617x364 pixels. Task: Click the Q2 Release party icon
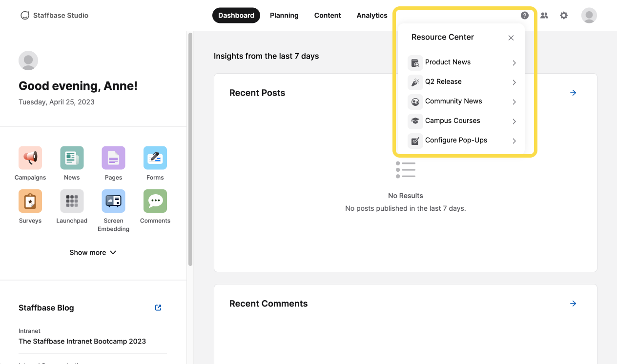[415, 82]
